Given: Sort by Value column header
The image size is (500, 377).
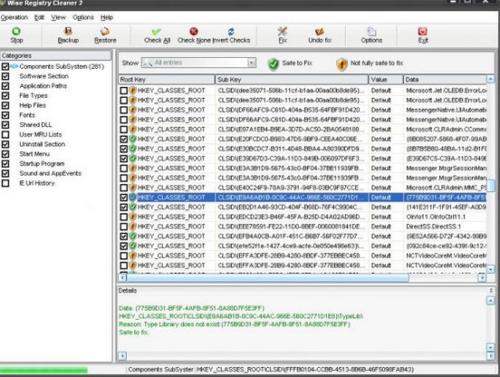Looking at the screenshot, I should point(386,79).
